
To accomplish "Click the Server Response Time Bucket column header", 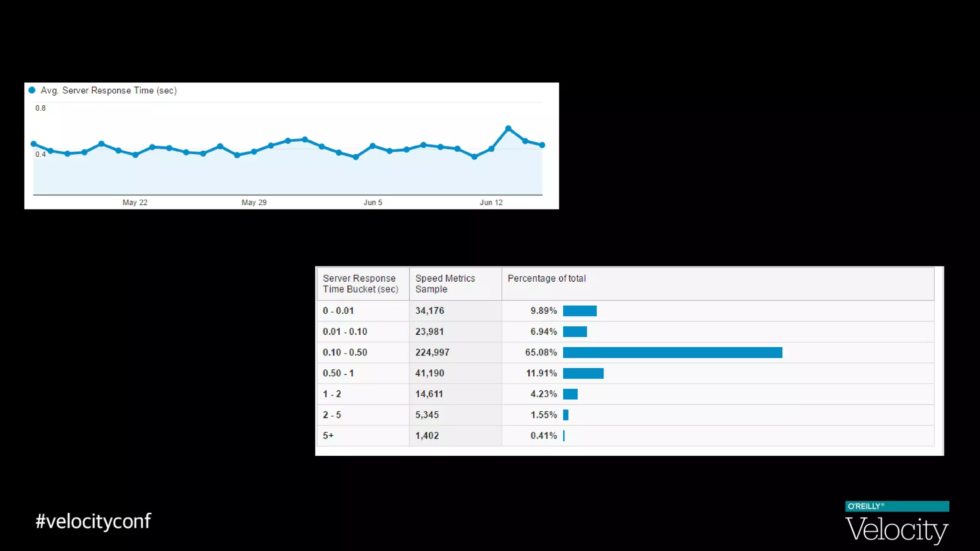I will 360,284.
